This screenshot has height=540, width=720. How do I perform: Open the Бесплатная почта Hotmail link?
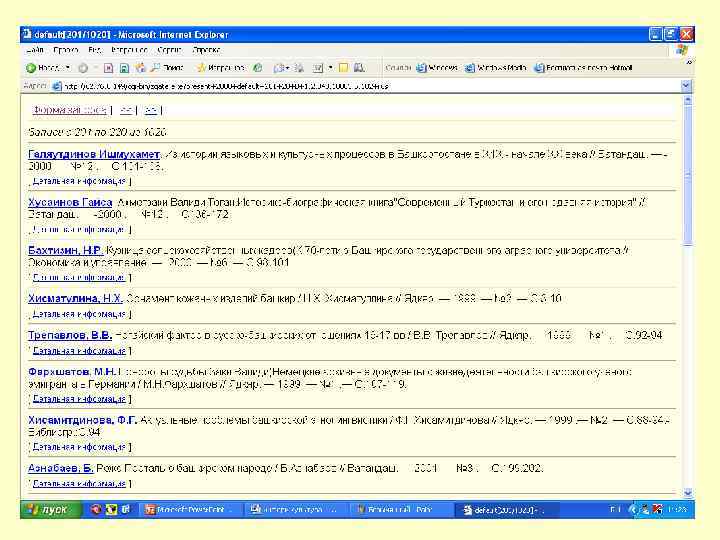click(583, 68)
